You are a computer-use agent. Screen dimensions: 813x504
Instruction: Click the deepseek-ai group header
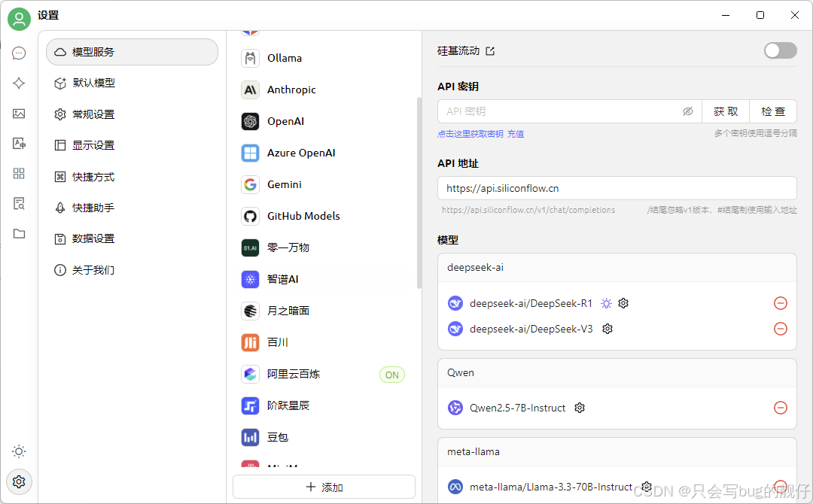(x=617, y=267)
